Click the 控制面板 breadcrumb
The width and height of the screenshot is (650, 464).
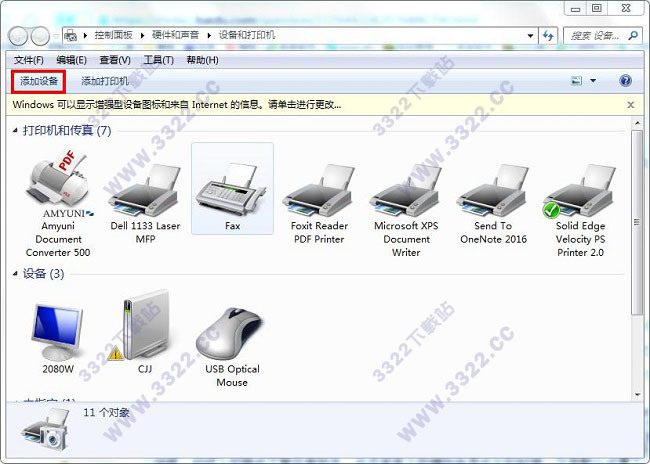(x=113, y=35)
